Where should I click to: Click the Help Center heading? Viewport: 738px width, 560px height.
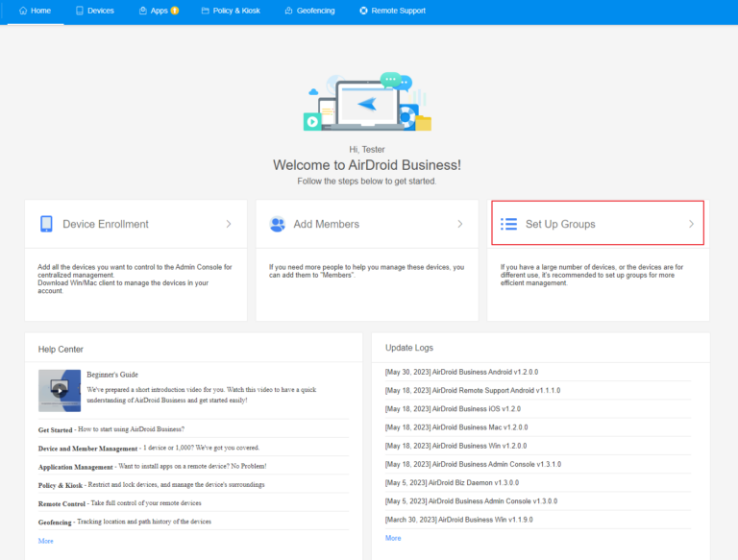(61, 350)
